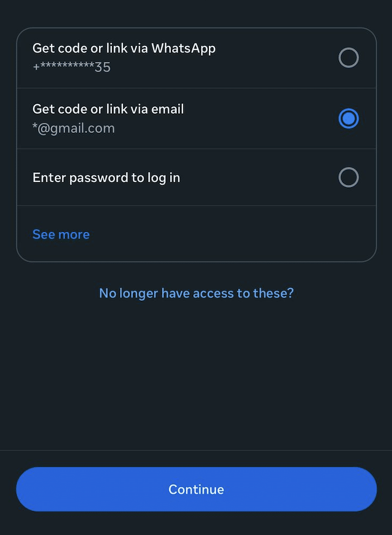
Task: Select the email radio button
Action: click(x=348, y=119)
